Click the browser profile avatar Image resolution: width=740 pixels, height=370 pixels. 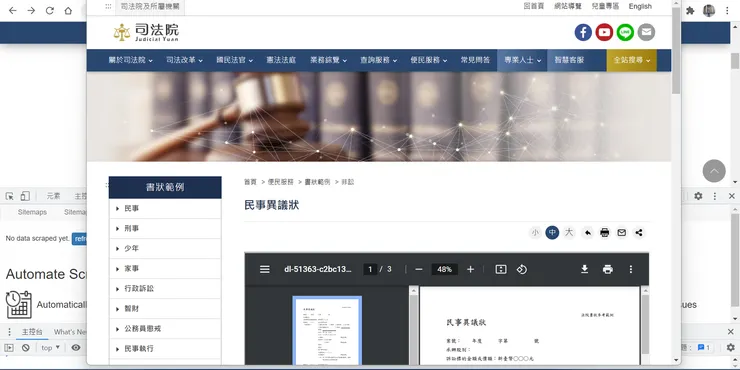click(709, 10)
